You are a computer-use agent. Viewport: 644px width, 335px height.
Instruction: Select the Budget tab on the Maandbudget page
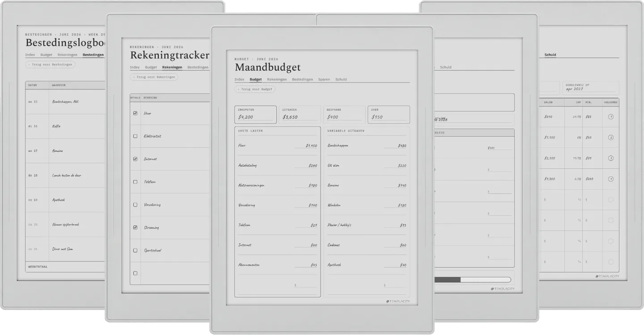point(256,80)
